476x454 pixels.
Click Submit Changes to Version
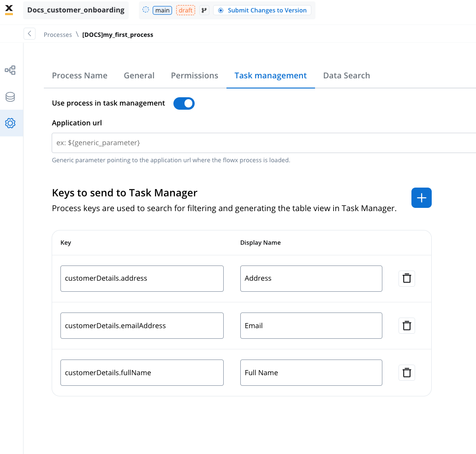pyautogui.click(x=262, y=10)
